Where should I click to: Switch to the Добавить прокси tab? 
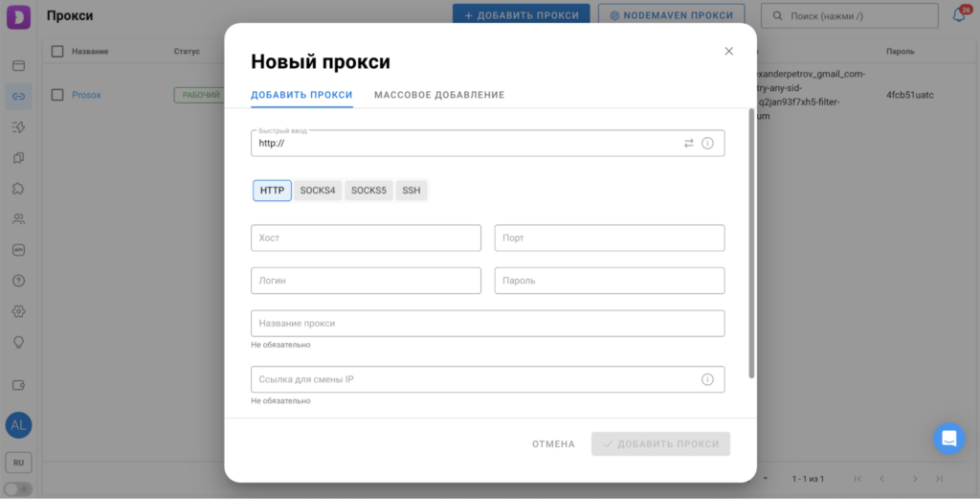pyautogui.click(x=301, y=95)
